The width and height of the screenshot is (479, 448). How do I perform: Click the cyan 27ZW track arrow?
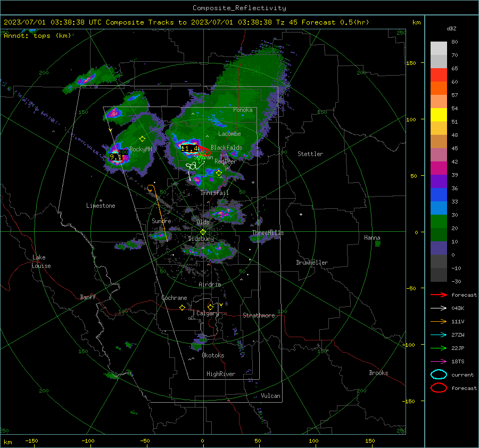[439, 335]
